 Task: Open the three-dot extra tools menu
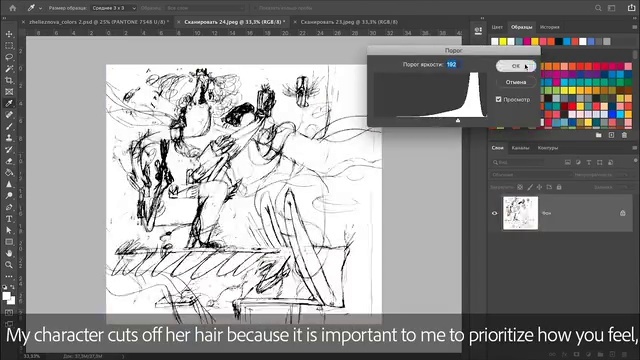coord(9,276)
